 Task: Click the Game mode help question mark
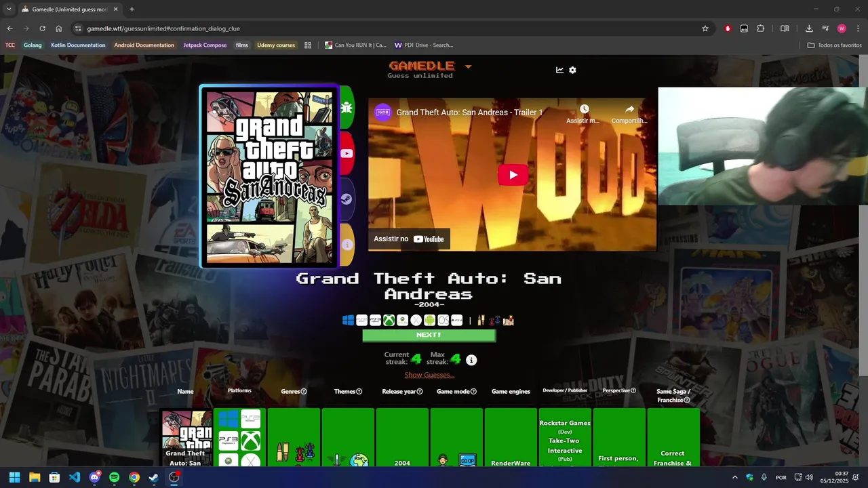(x=473, y=391)
